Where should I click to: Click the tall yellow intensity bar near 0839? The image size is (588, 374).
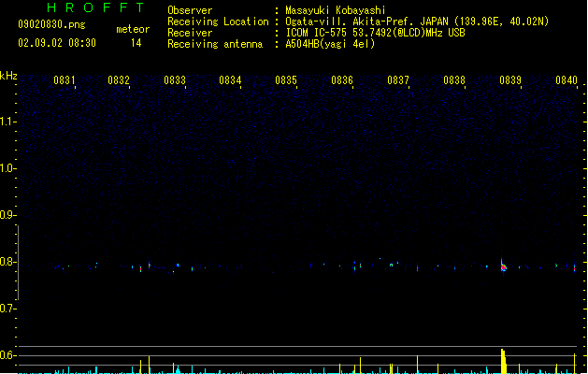pyautogui.click(x=504, y=361)
